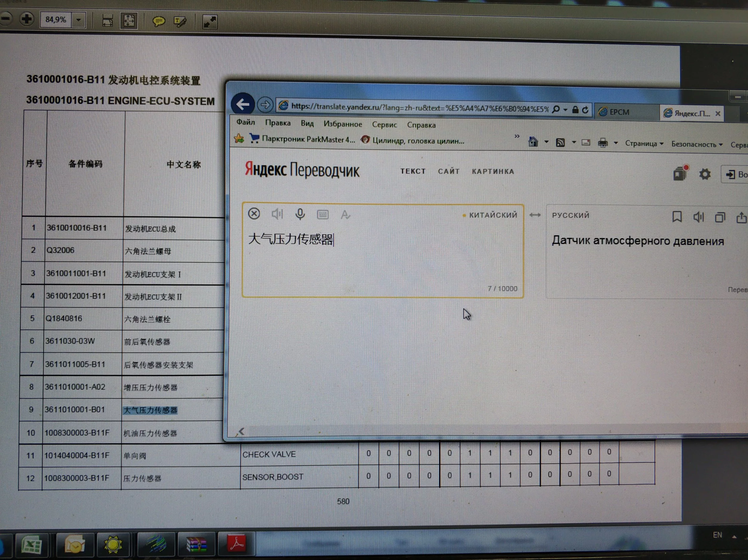Open the Файл menu
748x560 pixels.
point(246,122)
